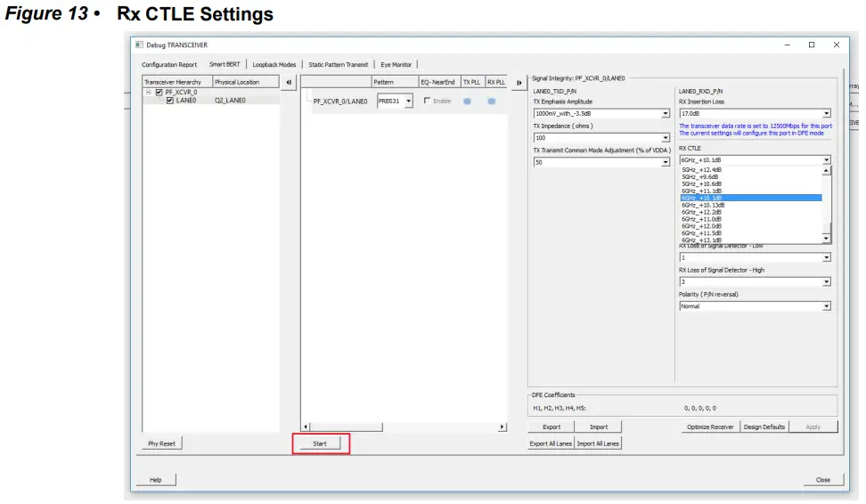Collapse the left hierarchy panel arrow

pos(289,82)
